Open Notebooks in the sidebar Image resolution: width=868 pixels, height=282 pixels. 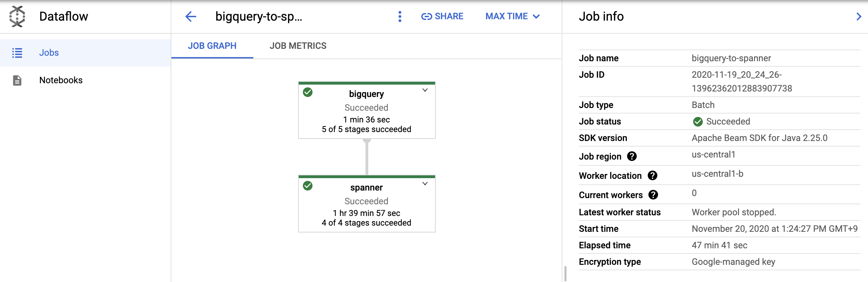click(x=85, y=80)
